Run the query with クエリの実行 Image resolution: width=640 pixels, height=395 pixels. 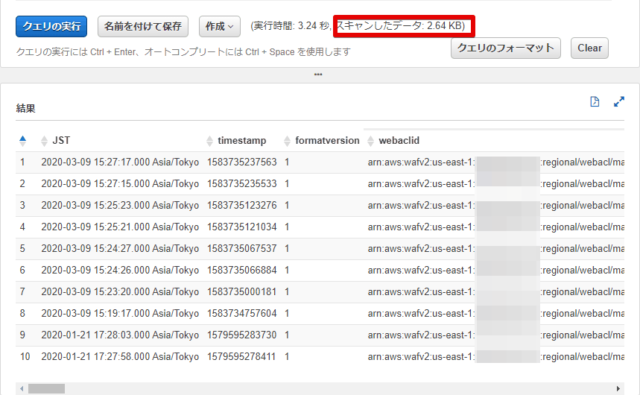click(x=51, y=27)
